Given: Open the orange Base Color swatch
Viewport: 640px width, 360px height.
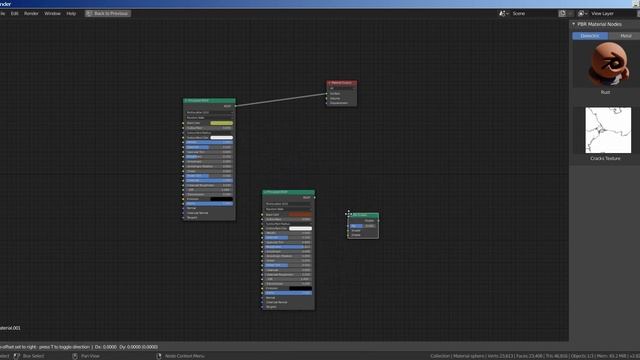Looking at the screenshot, I should point(300,214).
